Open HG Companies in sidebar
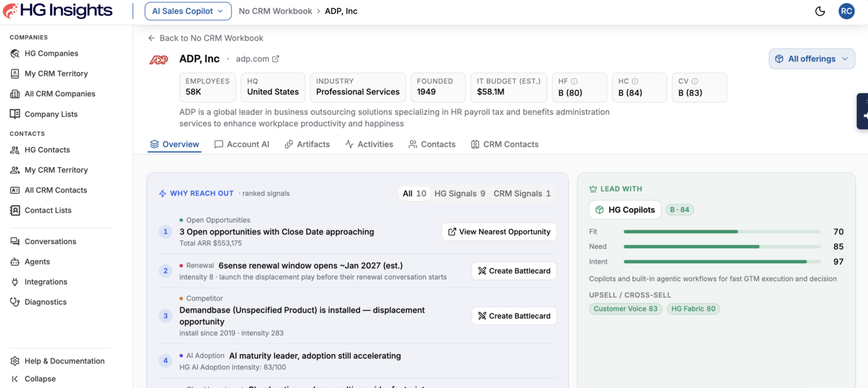The height and width of the screenshot is (388, 868). pos(51,53)
